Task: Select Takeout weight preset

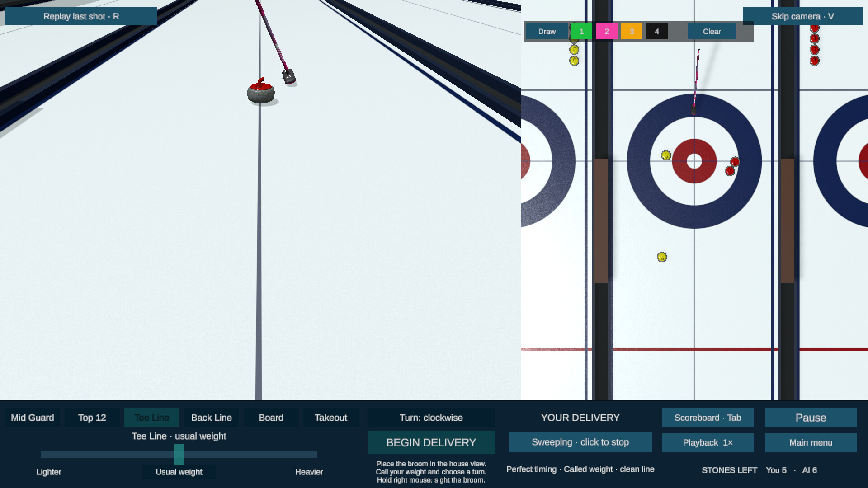Action: click(331, 418)
